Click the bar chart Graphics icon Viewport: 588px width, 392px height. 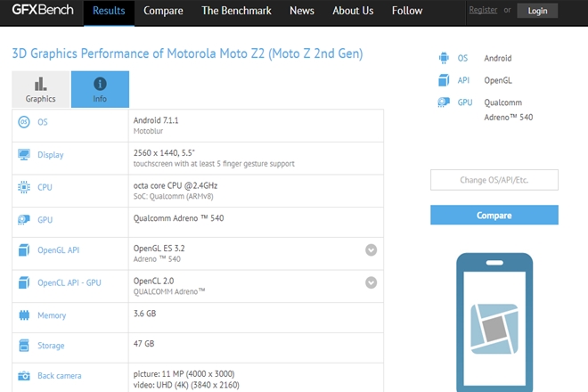tap(40, 84)
